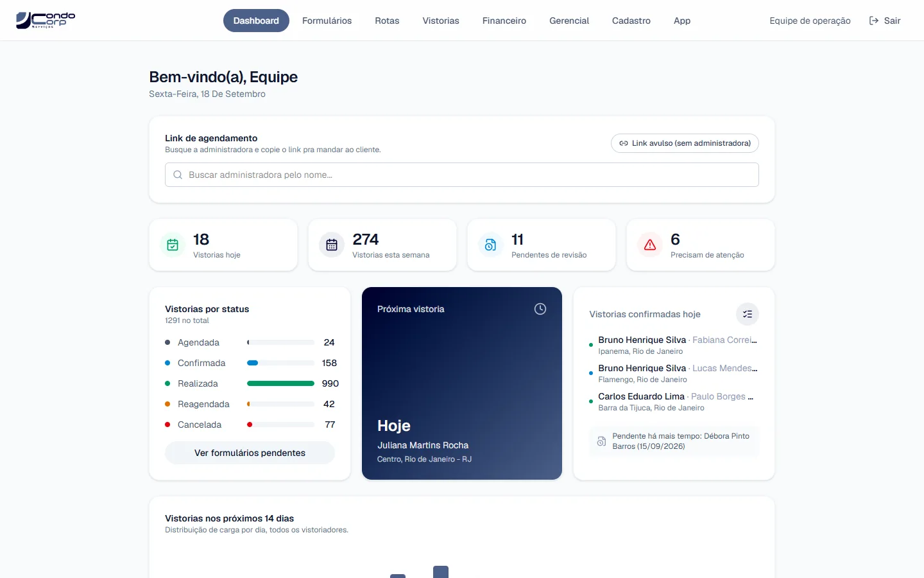Click the Reagendada status progress bar
Image resolution: width=924 pixels, height=578 pixels.
pos(280,404)
